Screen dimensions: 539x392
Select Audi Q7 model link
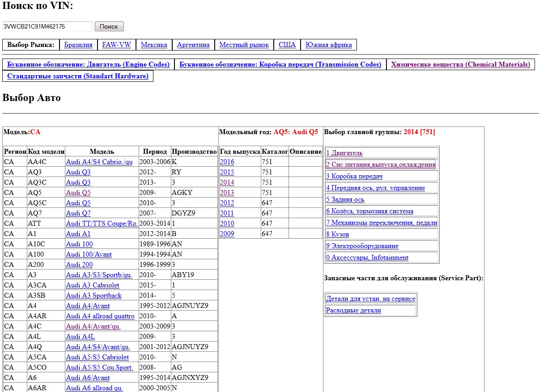(x=78, y=213)
